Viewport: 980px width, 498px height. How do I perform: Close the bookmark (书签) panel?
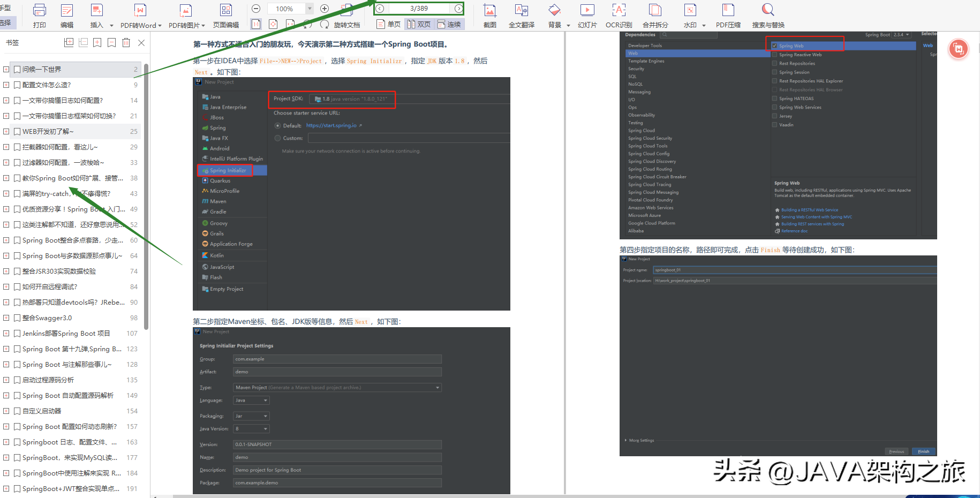coord(141,42)
